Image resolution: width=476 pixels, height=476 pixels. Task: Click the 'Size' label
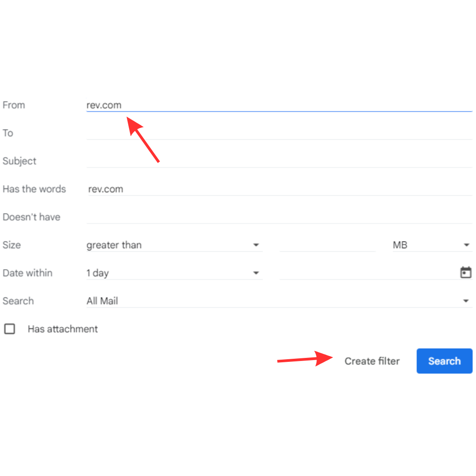pyautogui.click(x=11, y=245)
